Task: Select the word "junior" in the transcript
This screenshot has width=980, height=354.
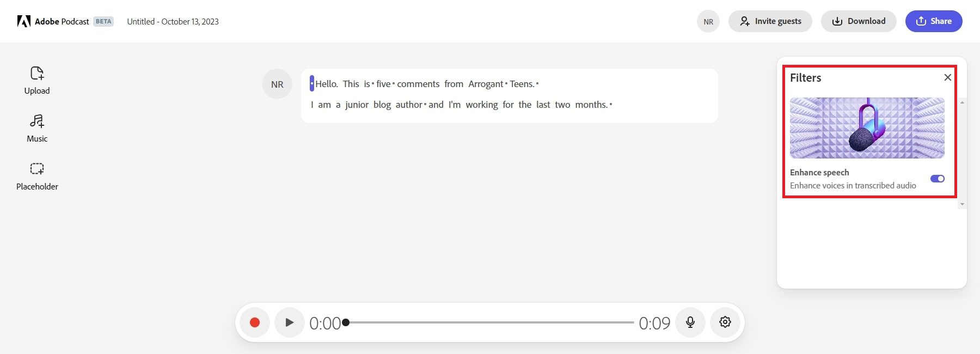Action: 357,105
